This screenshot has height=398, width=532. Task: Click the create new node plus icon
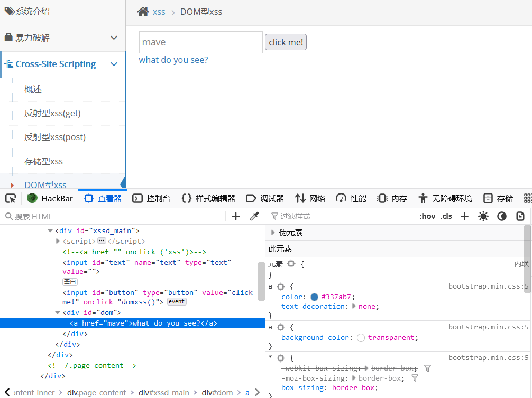coord(236,216)
